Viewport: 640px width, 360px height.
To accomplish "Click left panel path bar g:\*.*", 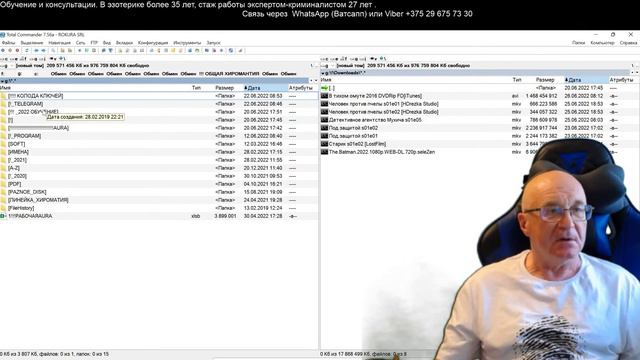I will tap(155, 81).
